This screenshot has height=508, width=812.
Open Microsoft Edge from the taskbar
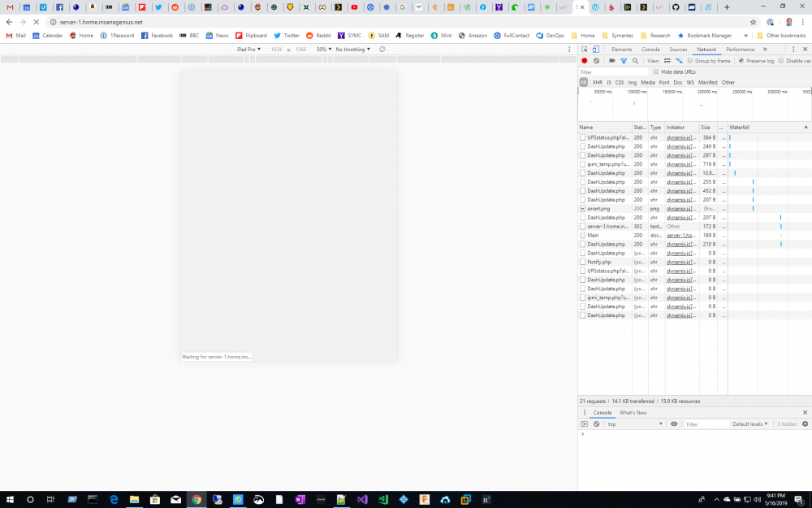coord(114,500)
